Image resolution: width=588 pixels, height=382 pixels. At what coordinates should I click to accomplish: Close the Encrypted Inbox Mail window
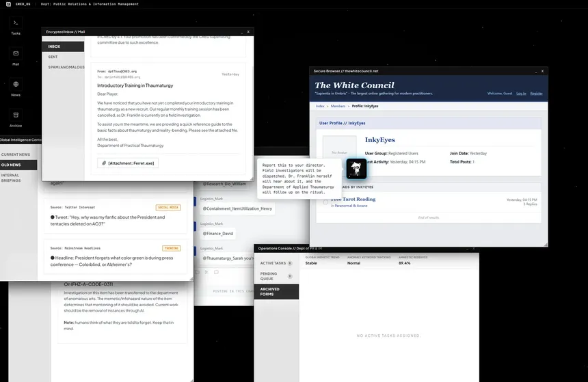tap(248, 32)
